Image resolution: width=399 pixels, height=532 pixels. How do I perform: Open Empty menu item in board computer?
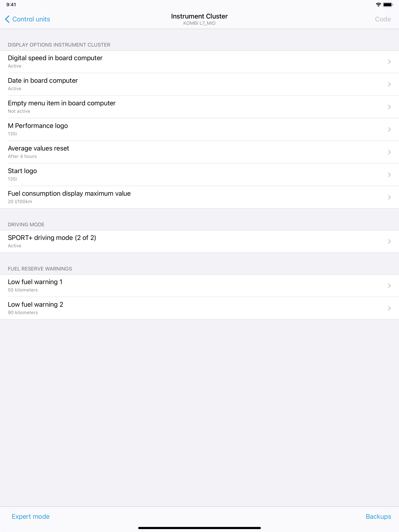pos(62,107)
